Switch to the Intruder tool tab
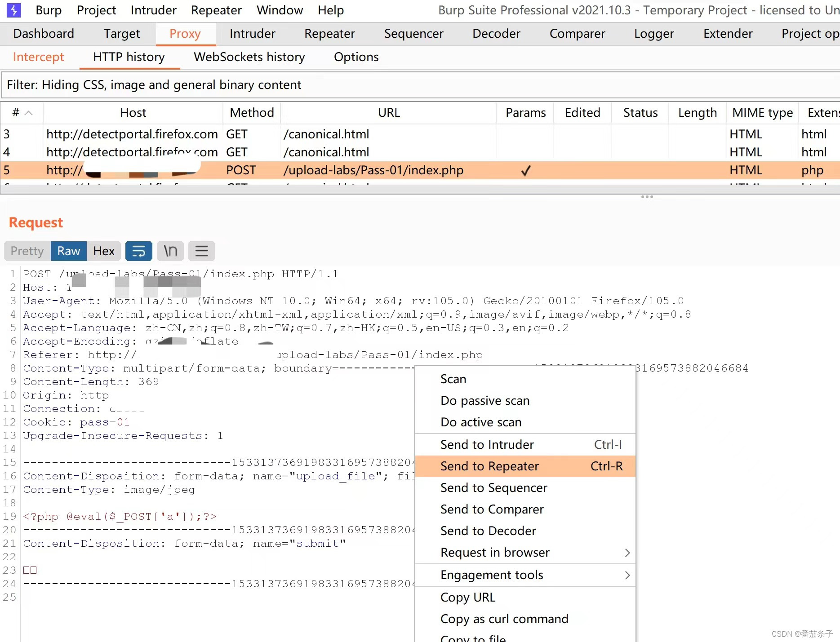The image size is (840, 642). pos(252,34)
